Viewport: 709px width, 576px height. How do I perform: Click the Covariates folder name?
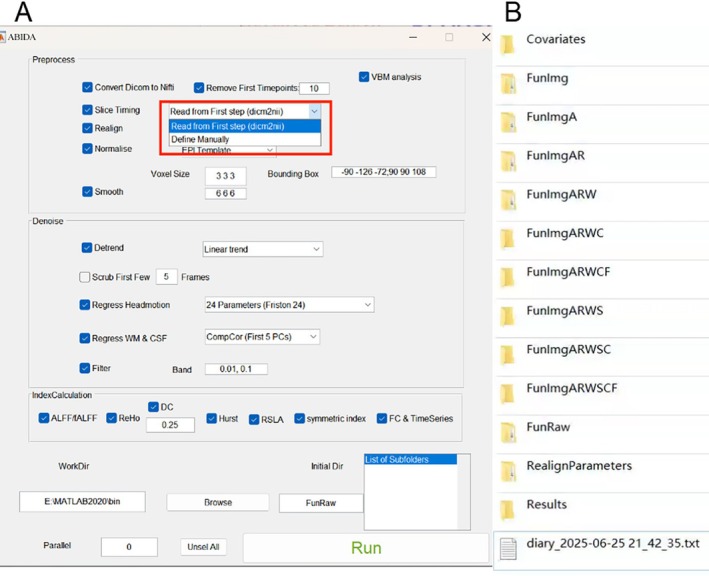(x=556, y=39)
